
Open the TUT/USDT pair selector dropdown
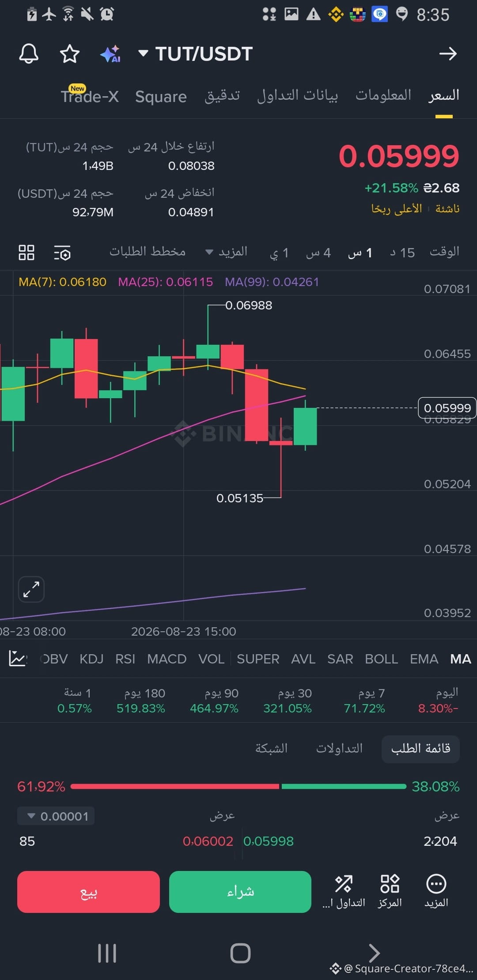click(195, 54)
